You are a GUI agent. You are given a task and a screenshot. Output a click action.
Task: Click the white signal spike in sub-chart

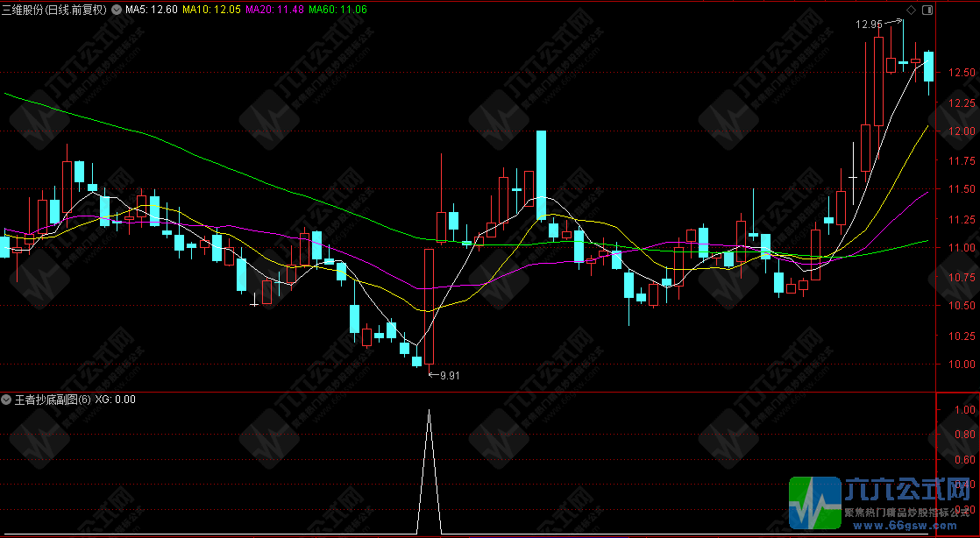point(429,456)
